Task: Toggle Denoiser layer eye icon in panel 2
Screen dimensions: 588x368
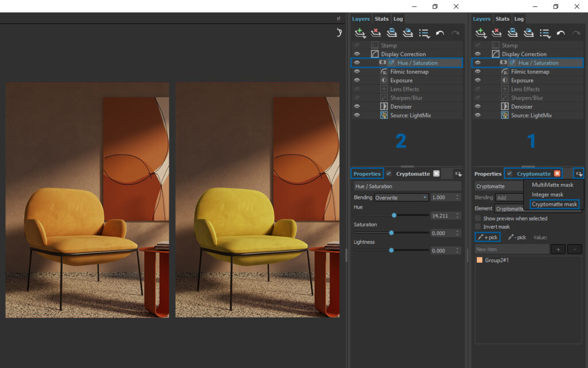Action: [357, 106]
